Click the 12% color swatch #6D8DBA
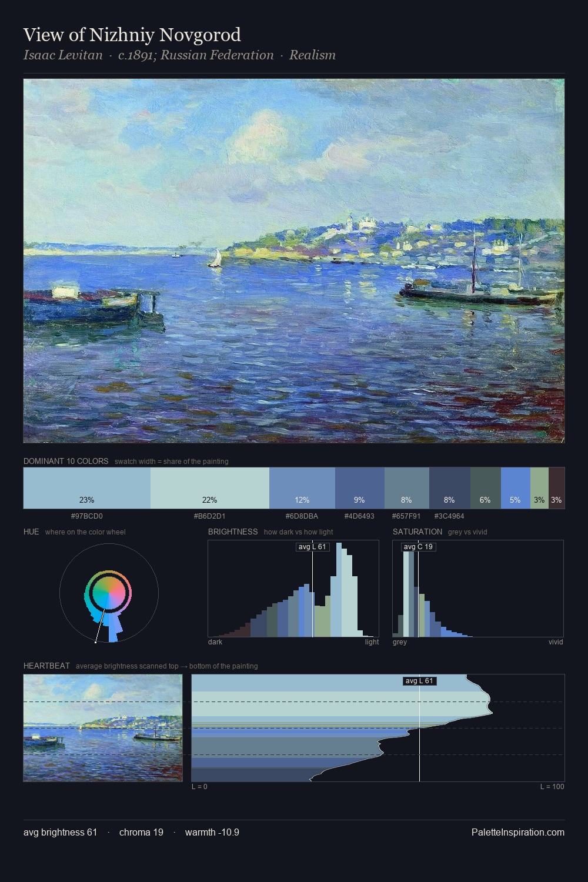Image resolution: width=588 pixels, height=882 pixels. coord(302,487)
